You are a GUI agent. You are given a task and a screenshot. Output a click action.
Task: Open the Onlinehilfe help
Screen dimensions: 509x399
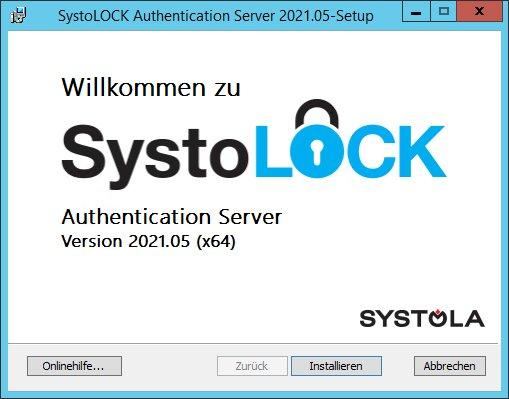(74, 366)
